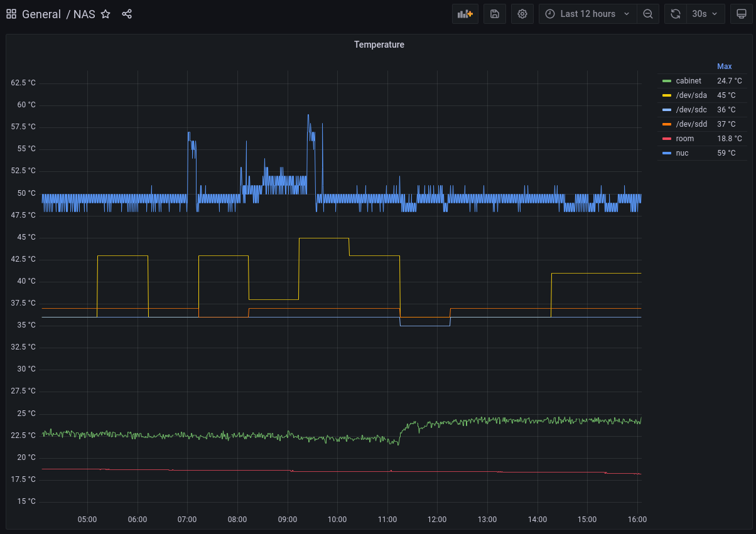
Task: Open the 30s refresh interval dropdown
Action: 706,14
